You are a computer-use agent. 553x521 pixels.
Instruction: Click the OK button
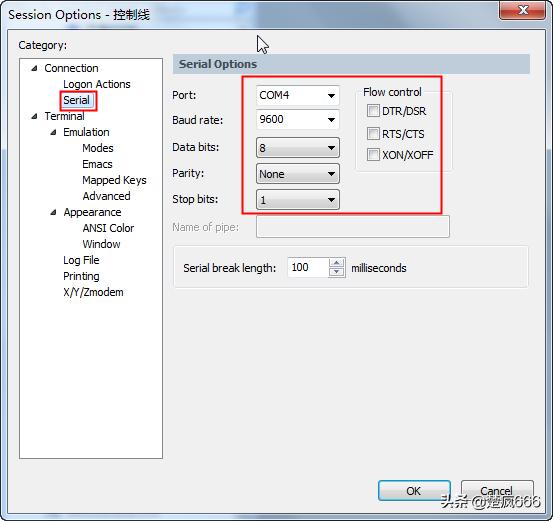pyautogui.click(x=414, y=491)
